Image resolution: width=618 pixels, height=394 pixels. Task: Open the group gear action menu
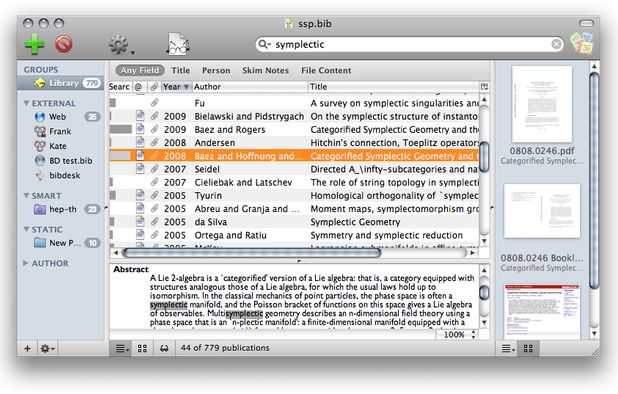(x=48, y=348)
